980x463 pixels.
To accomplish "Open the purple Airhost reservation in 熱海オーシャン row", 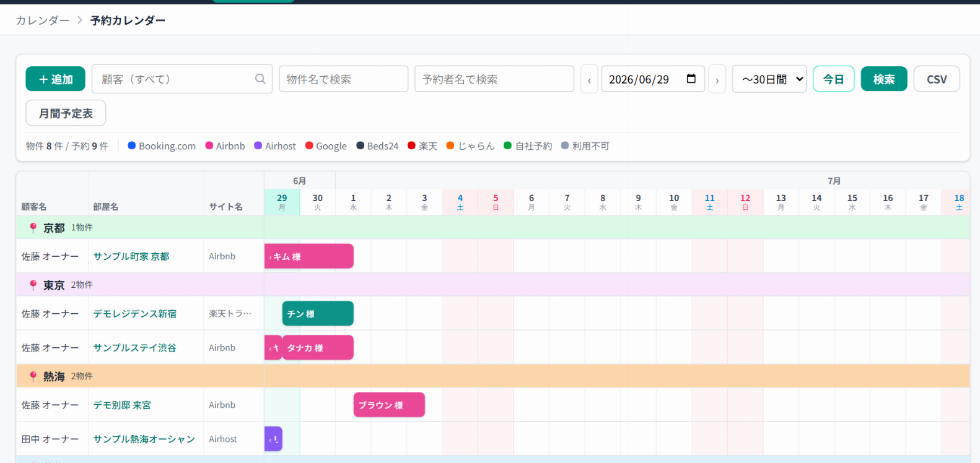I will coord(273,439).
